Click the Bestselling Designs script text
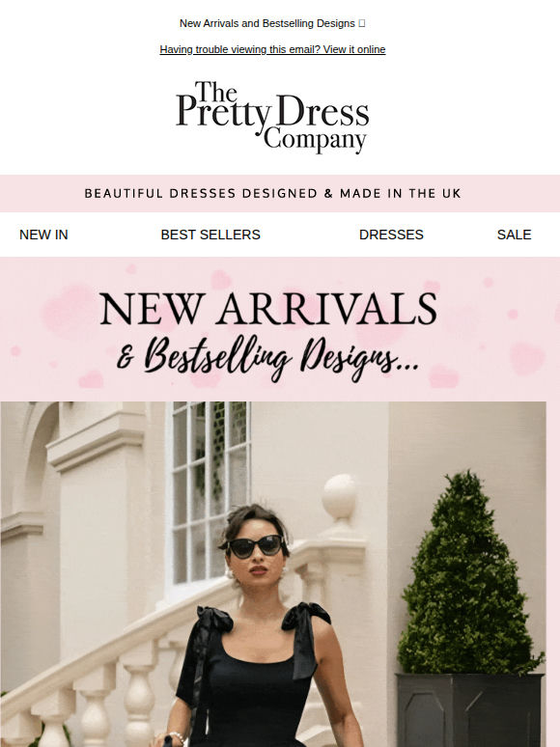Viewport: 560px width, 747px height. tap(267, 357)
